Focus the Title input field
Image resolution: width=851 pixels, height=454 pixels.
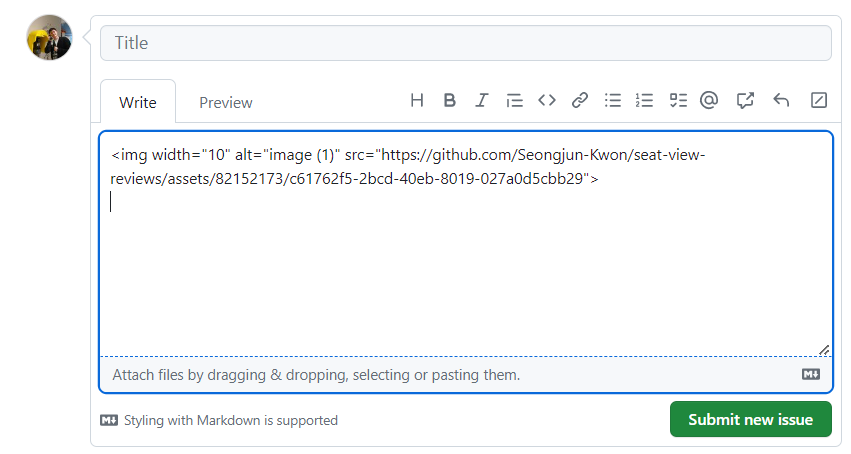(x=466, y=43)
